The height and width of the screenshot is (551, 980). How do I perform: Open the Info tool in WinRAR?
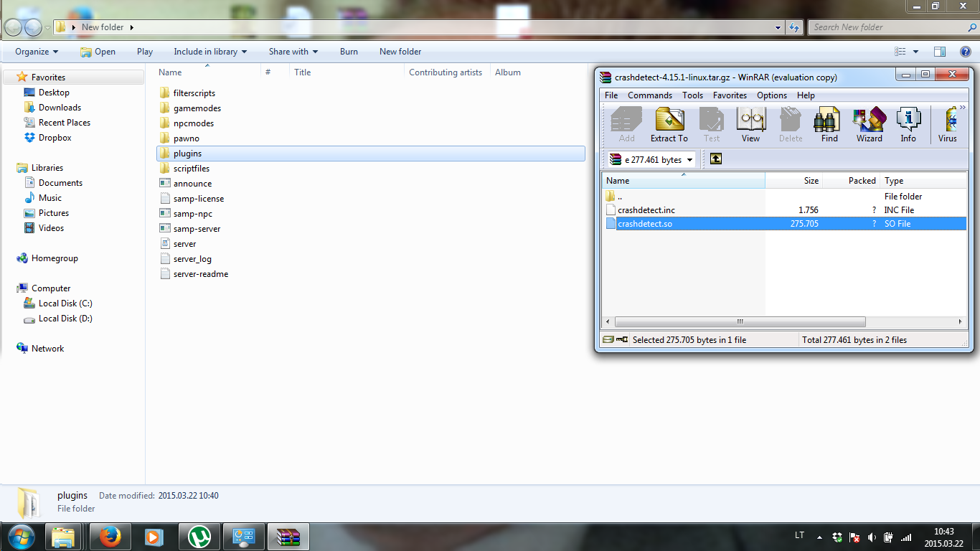click(908, 124)
